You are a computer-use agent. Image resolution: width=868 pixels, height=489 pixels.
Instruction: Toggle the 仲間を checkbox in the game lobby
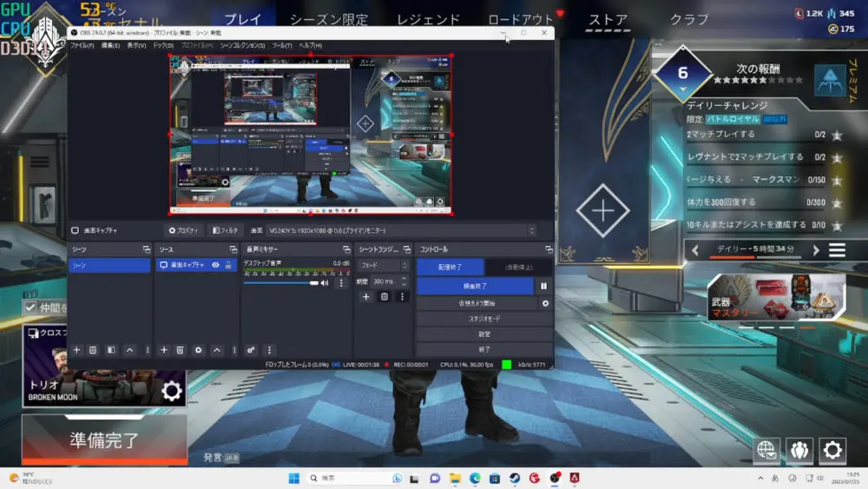[x=30, y=307]
